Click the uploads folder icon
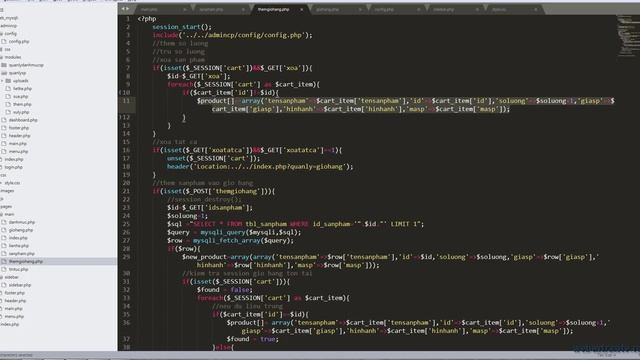 click(x=8, y=81)
